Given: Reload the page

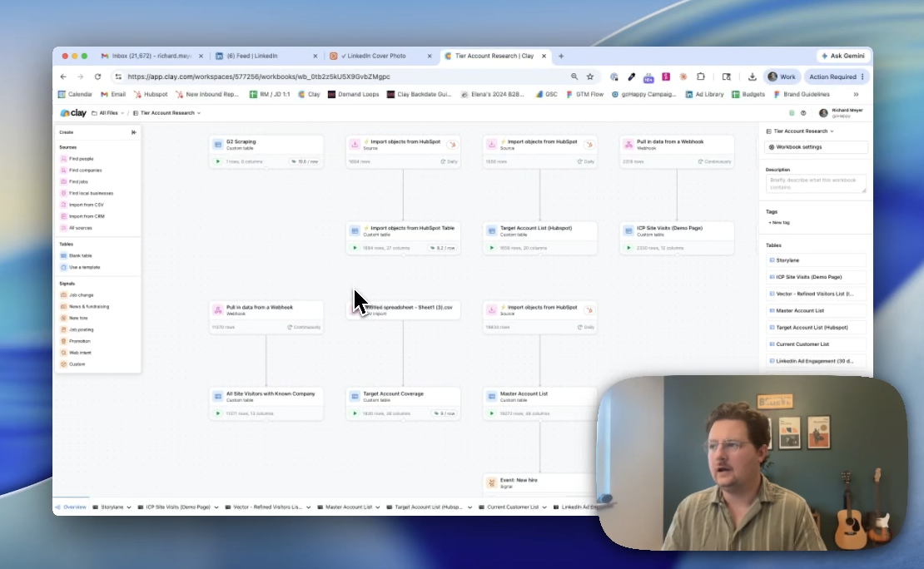Looking at the screenshot, I should pyautogui.click(x=98, y=77).
